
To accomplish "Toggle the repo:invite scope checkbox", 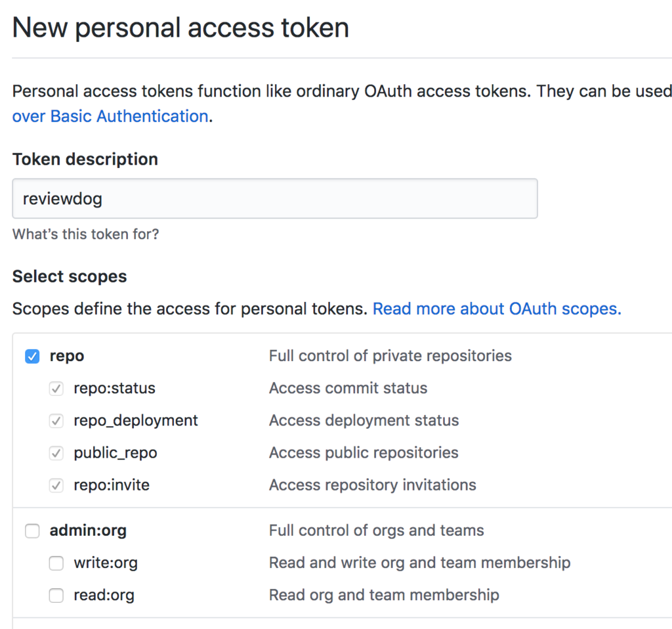I will [x=56, y=486].
